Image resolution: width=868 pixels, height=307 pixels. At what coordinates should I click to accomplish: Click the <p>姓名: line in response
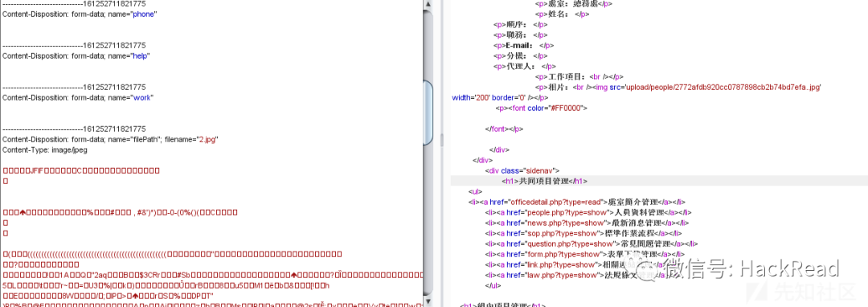click(562, 14)
